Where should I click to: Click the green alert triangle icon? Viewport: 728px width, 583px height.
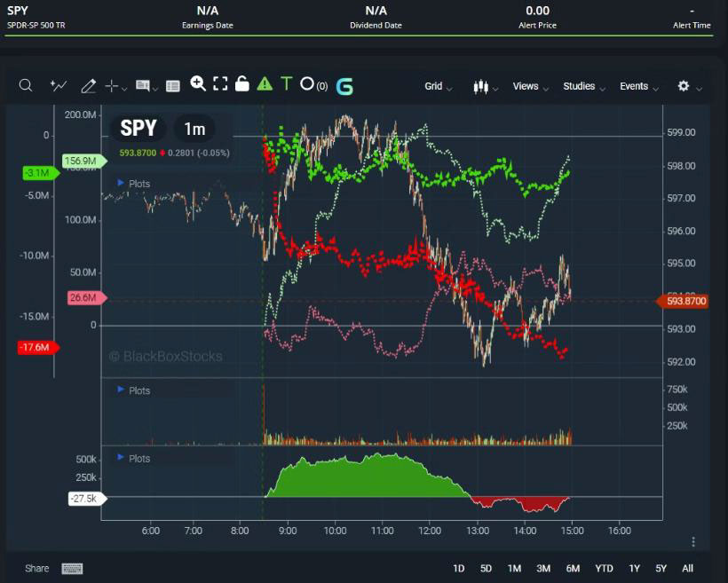point(265,84)
